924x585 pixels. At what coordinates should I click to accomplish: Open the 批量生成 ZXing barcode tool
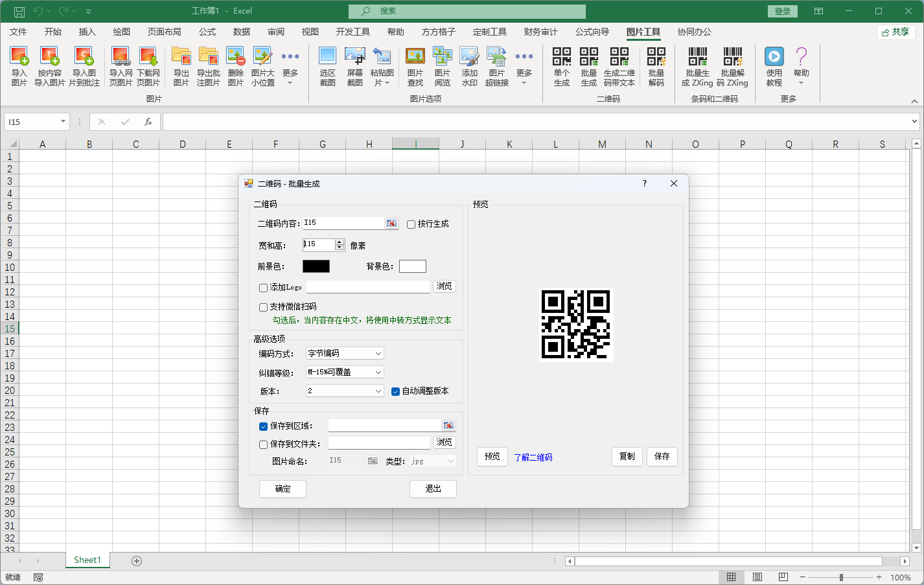pos(697,66)
